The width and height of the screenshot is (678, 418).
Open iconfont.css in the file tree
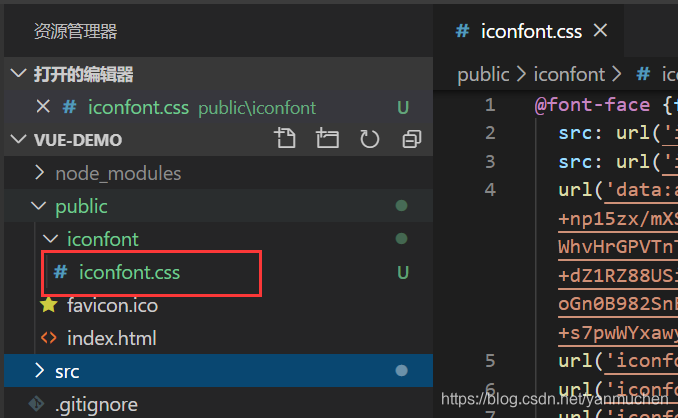[129, 272]
